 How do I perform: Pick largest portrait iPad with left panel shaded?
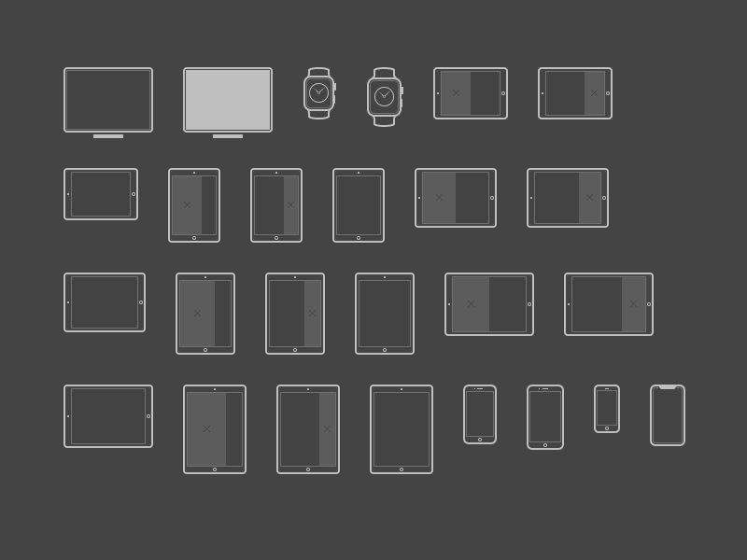(215, 429)
